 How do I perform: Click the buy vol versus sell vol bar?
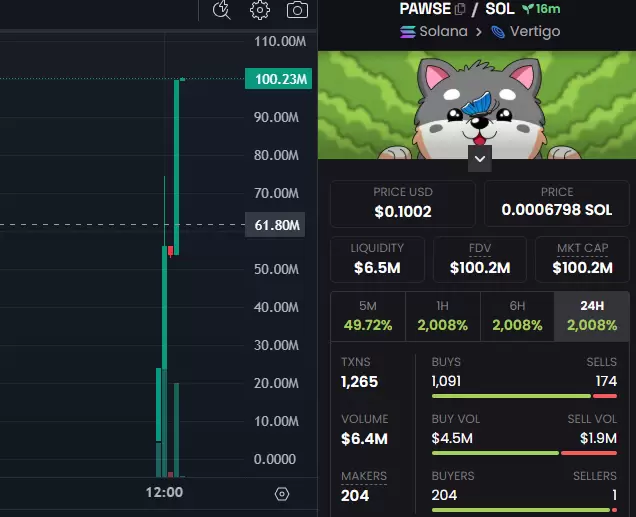click(524, 453)
